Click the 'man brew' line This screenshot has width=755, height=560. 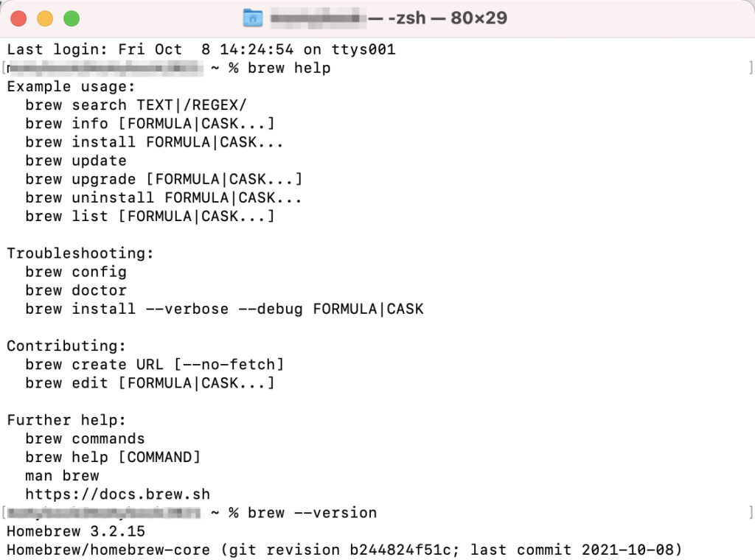(62, 476)
